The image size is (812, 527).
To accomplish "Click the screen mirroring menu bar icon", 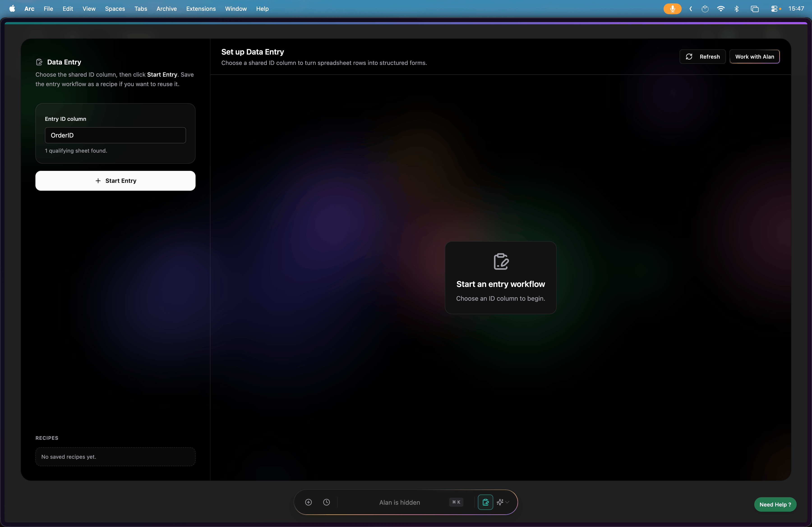I will [x=754, y=9].
